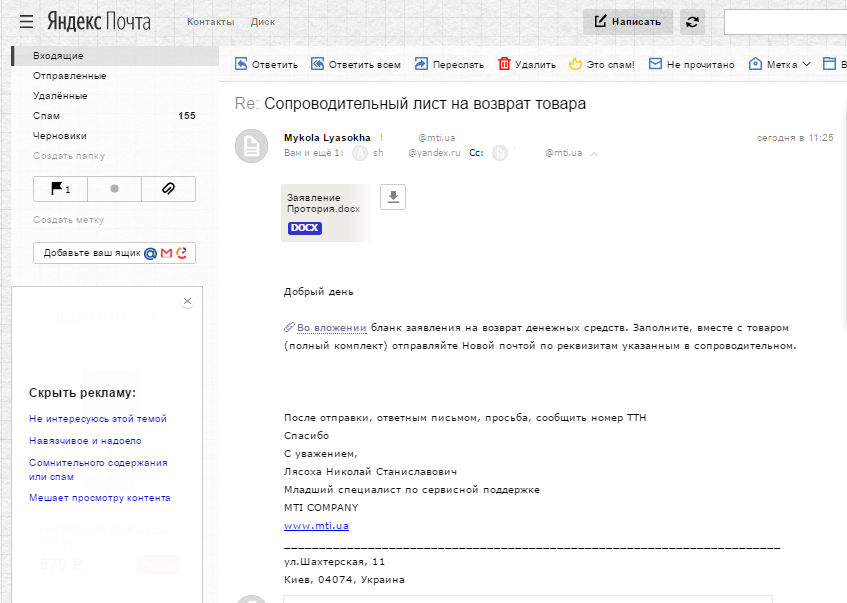Filter by flagged messages icon
847x603 pixels.
pyautogui.click(x=60, y=188)
